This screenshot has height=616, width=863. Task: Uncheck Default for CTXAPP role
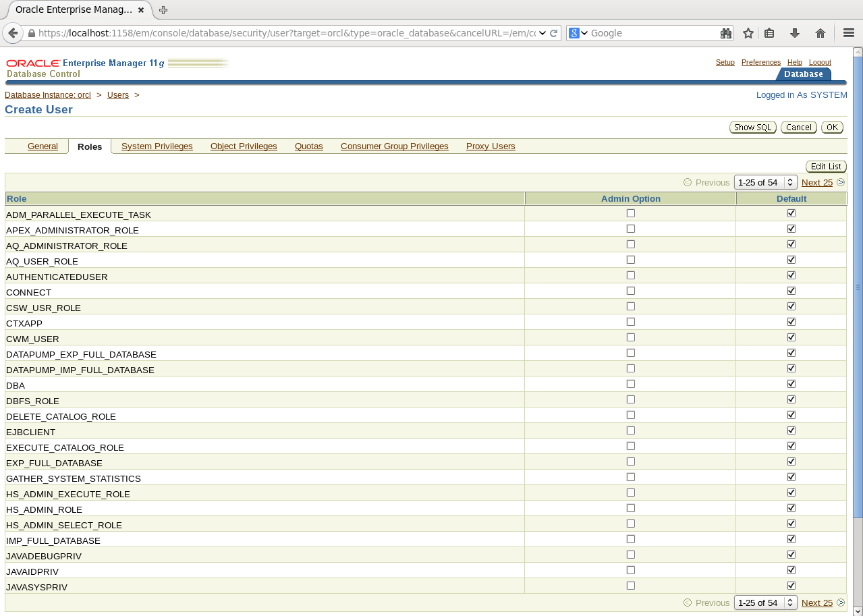click(x=791, y=322)
